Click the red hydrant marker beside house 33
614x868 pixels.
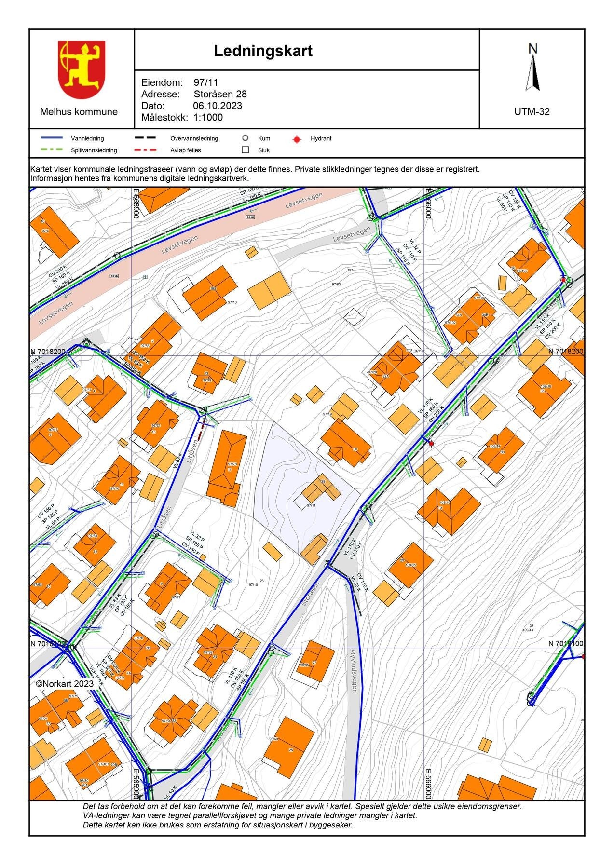tap(432, 444)
